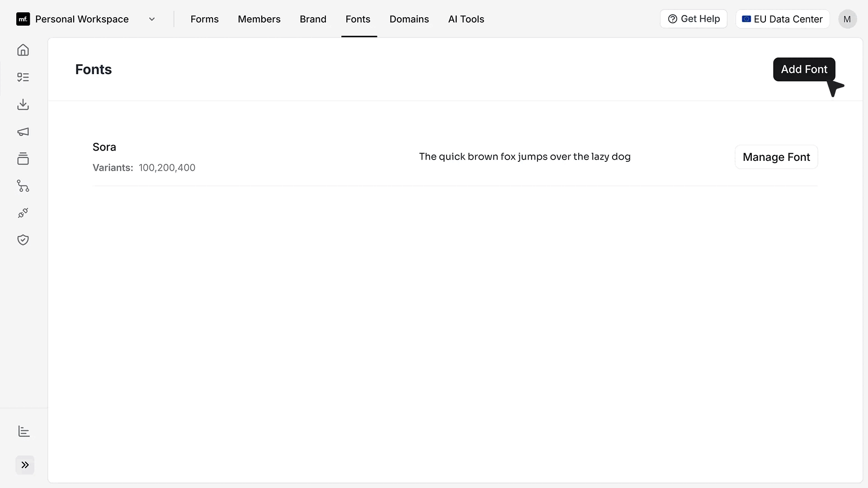868x488 pixels.
Task: Open the megaphone announcements sidebar icon
Action: tap(23, 131)
